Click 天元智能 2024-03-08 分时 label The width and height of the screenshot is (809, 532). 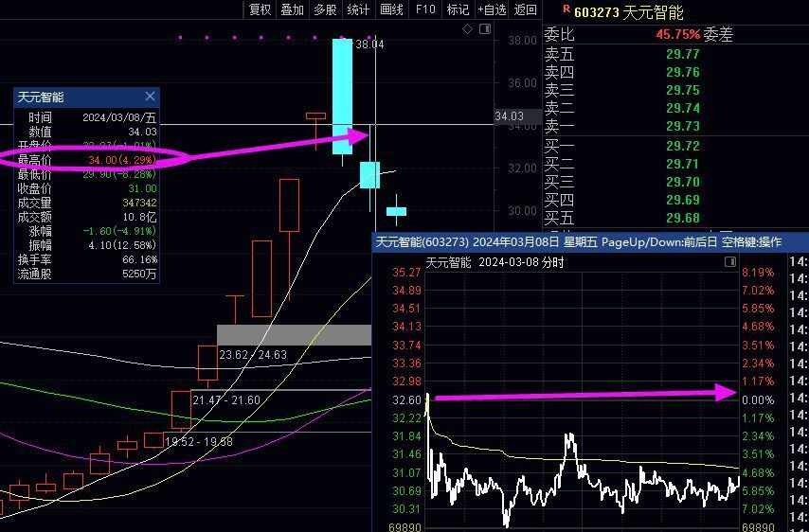(x=494, y=263)
